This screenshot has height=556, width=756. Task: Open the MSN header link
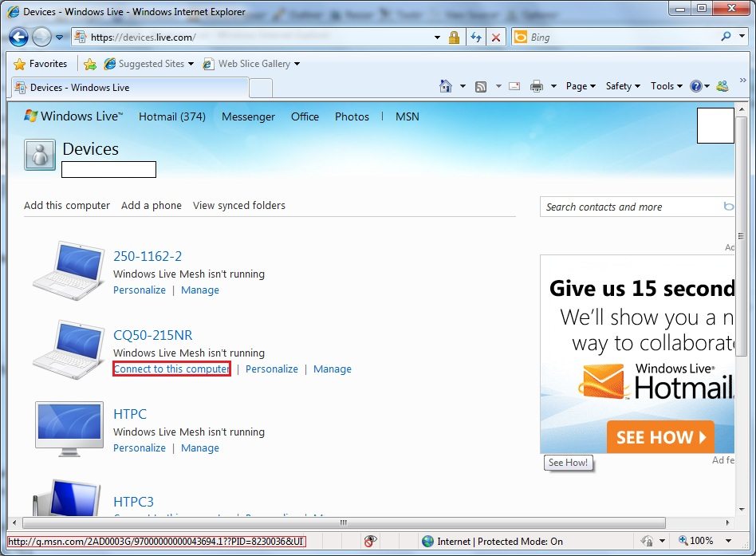tap(408, 116)
